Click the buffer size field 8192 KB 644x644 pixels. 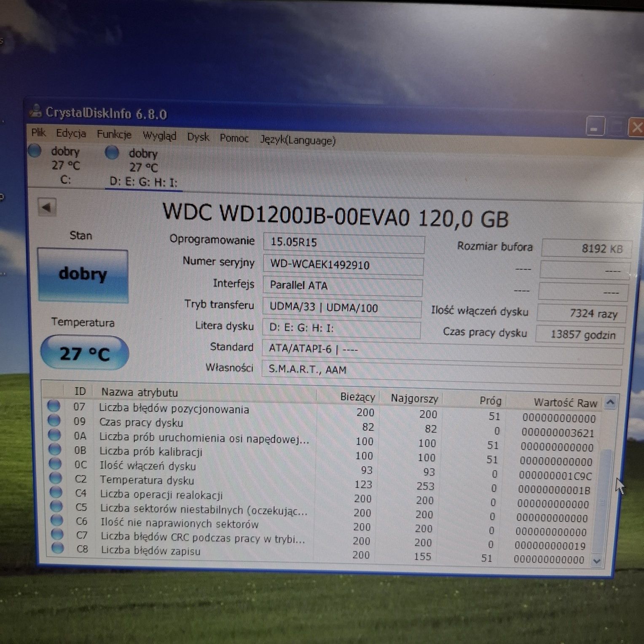[x=587, y=249]
